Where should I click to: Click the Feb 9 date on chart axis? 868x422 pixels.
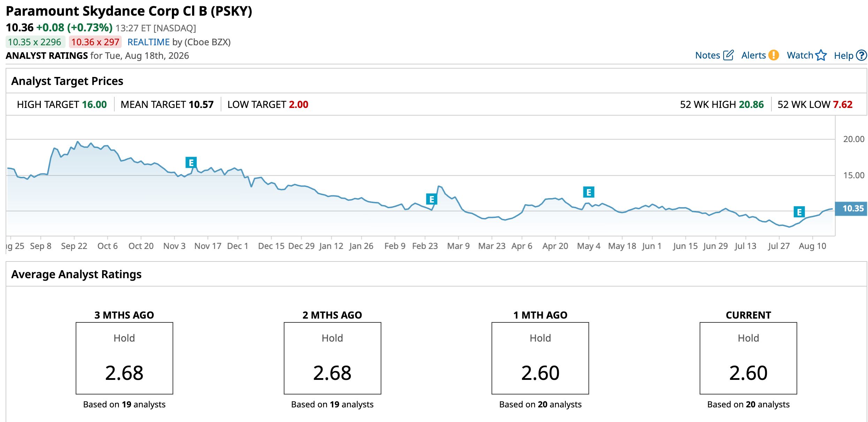395,246
